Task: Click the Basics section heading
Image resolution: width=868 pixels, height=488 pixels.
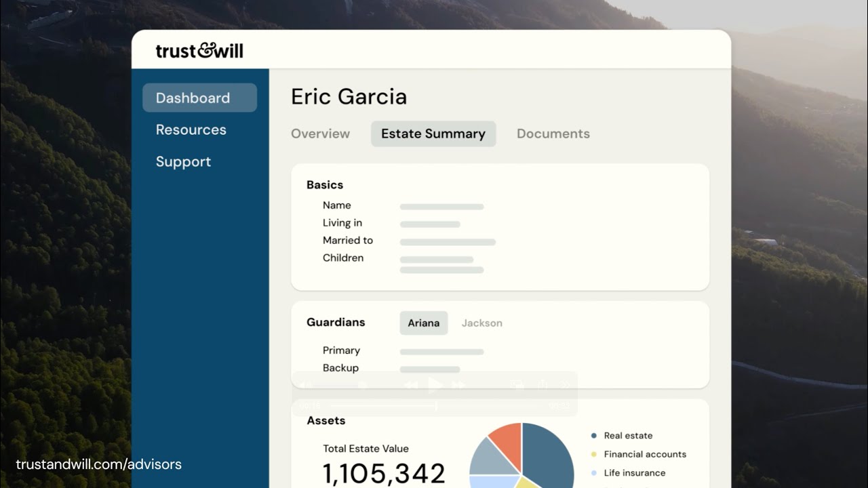Action: [x=325, y=184]
